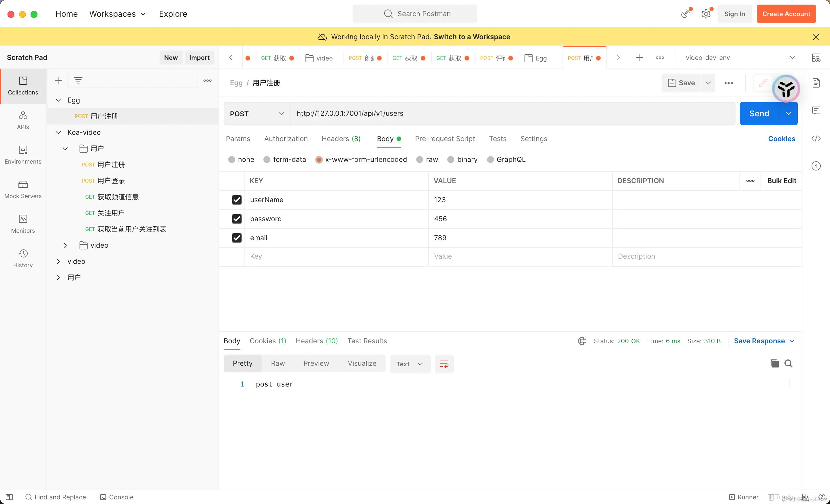The image size is (830, 504).
Task: Open the Send button dropdown arrow
Action: coord(788,114)
